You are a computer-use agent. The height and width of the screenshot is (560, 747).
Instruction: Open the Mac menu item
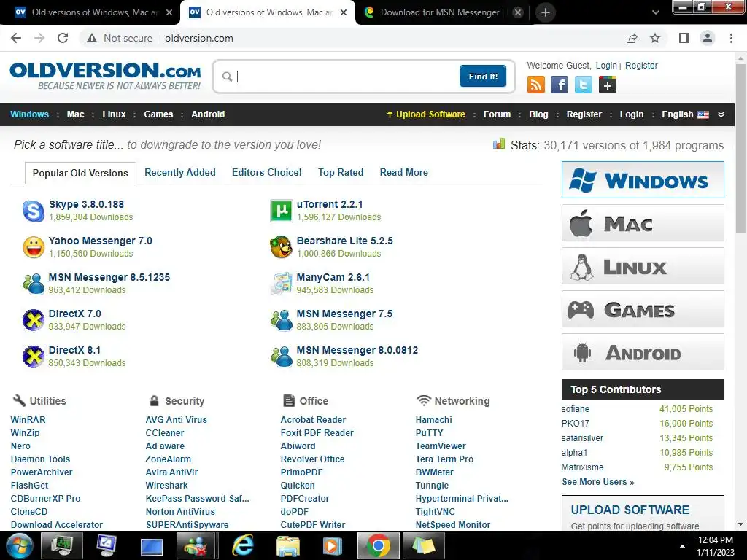click(75, 114)
